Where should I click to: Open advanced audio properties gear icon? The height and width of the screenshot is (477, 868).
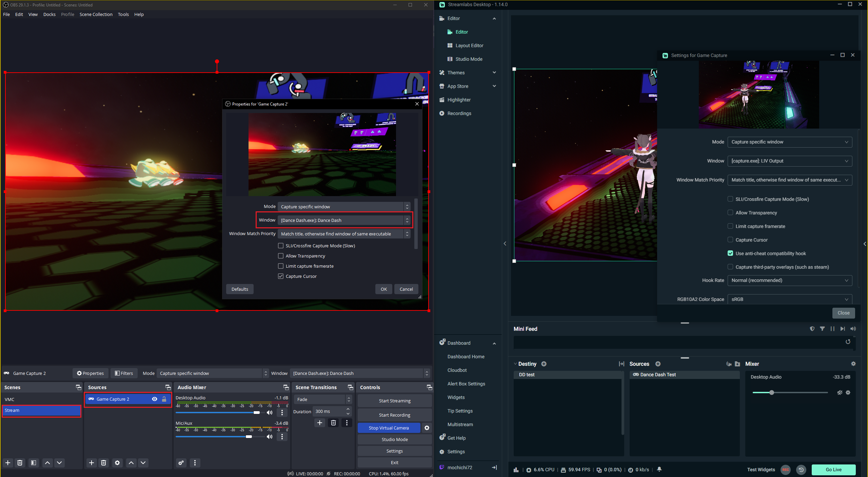(x=181, y=463)
